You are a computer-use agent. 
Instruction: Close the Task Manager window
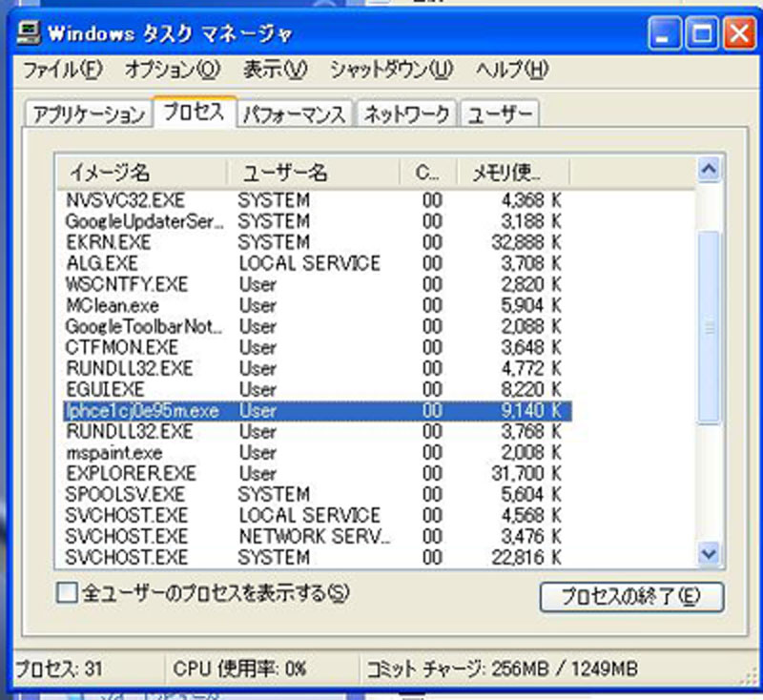point(740,33)
